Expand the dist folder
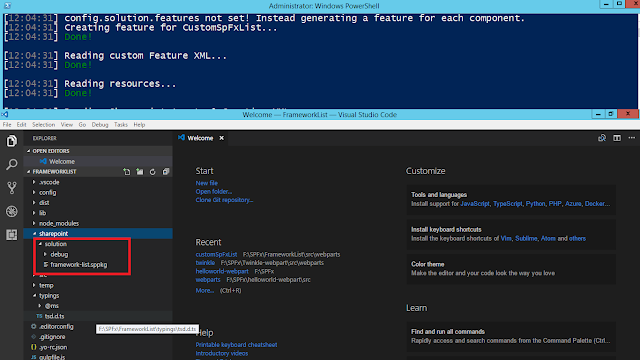This screenshot has width=640, height=360. 98,203
